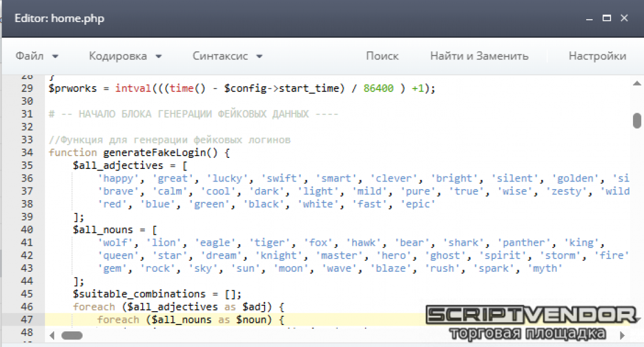Click the horizontal scrollbar left arrow

click(53, 335)
